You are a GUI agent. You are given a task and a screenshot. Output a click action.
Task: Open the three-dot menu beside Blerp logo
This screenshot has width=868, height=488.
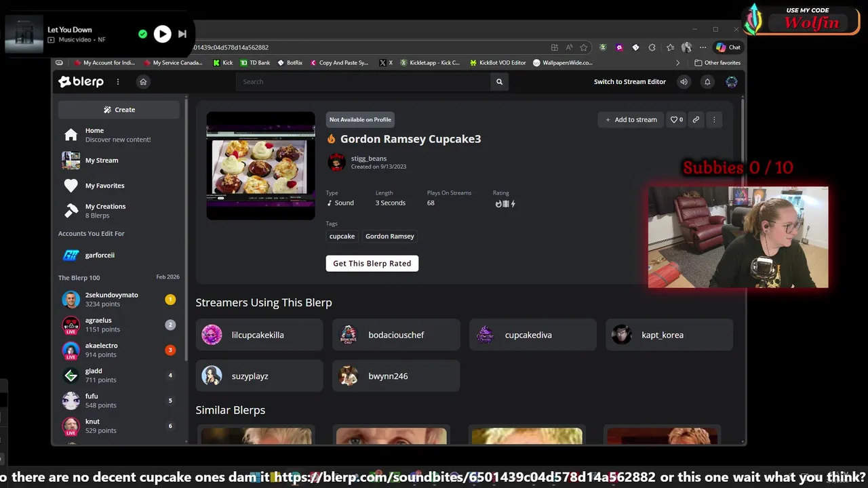tap(118, 82)
